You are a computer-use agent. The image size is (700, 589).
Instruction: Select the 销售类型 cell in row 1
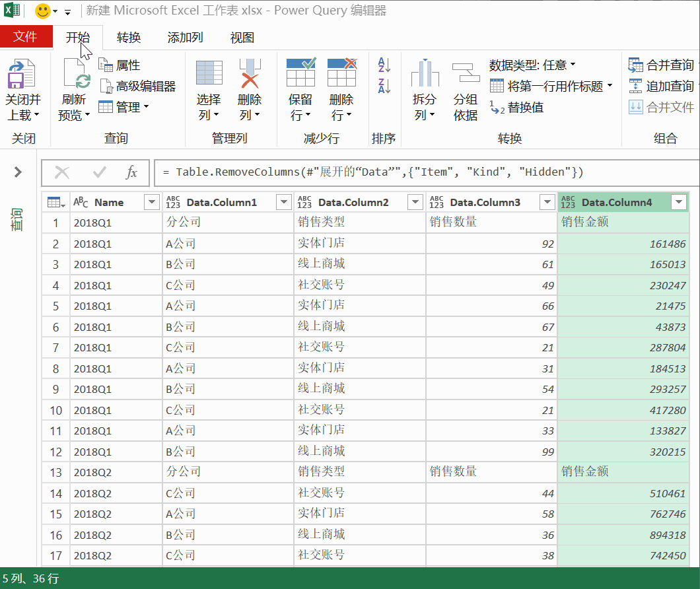(x=360, y=222)
